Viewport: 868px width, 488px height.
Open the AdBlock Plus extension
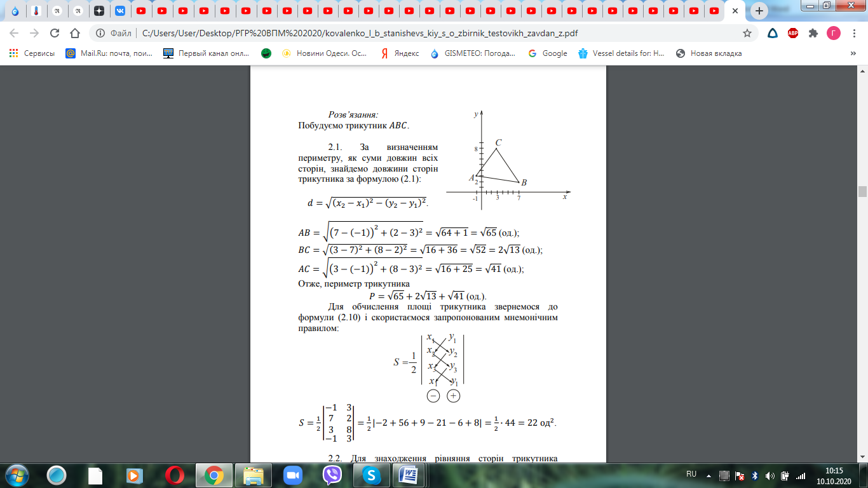(793, 33)
